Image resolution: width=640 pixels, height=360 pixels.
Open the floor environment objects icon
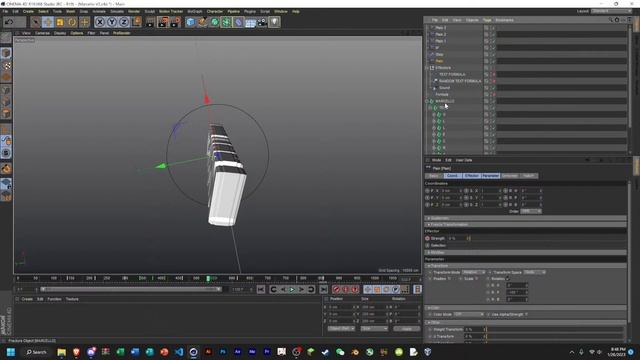click(x=250, y=22)
